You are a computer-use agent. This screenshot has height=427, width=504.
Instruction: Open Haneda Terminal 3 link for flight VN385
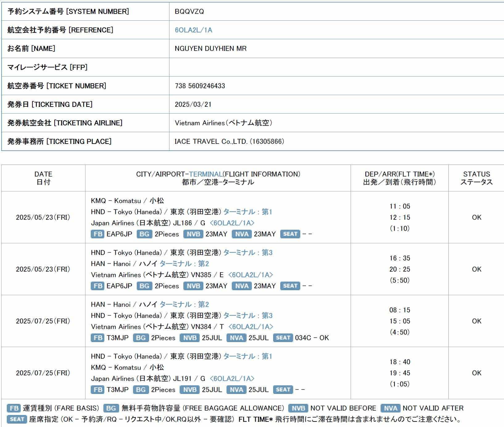[248, 253]
